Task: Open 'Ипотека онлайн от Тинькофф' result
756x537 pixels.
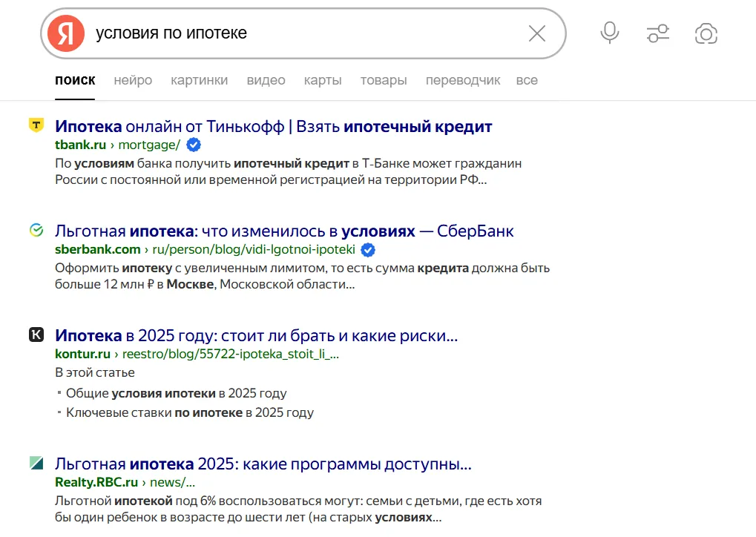Action: 273,126
